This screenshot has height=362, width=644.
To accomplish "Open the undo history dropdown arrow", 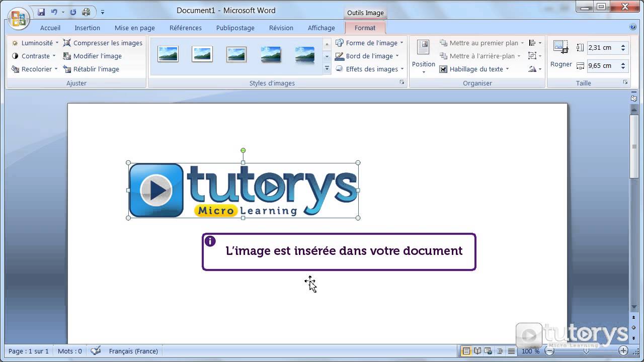I will pyautogui.click(x=63, y=12).
